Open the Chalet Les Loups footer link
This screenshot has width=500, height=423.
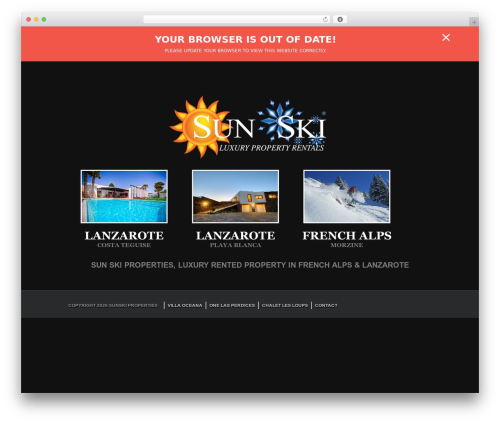tap(285, 305)
